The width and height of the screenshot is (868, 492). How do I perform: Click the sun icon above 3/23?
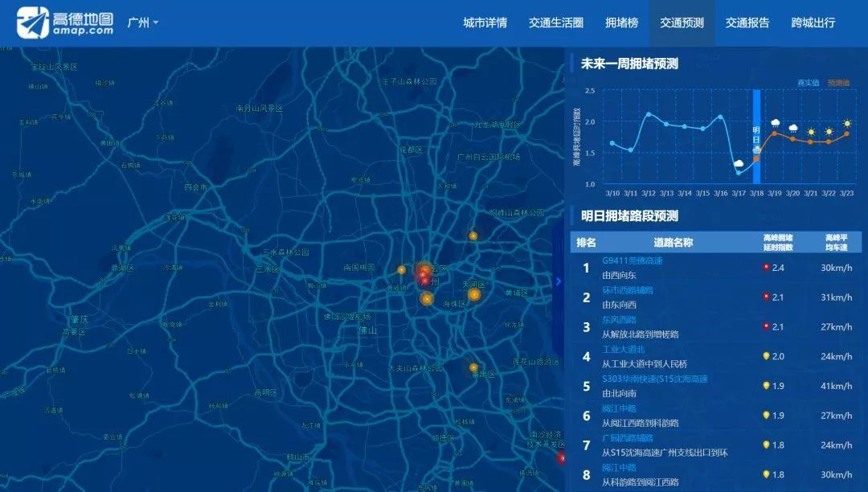pyautogui.click(x=847, y=124)
